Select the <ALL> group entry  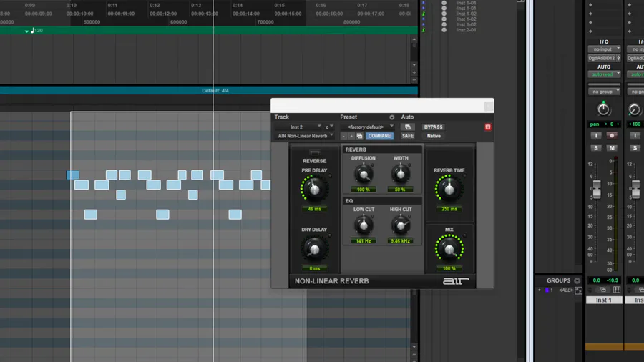(x=565, y=290)
